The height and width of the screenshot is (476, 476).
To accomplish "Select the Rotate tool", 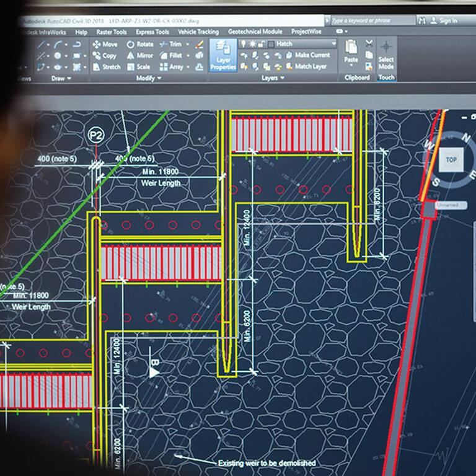I will 140,45.
